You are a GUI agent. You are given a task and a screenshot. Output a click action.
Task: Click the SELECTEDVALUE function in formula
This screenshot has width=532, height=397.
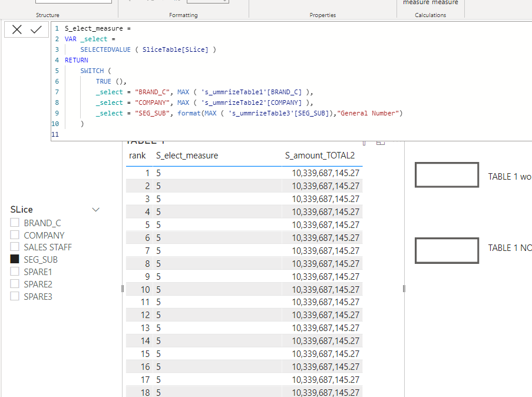[x=105, y=49]
